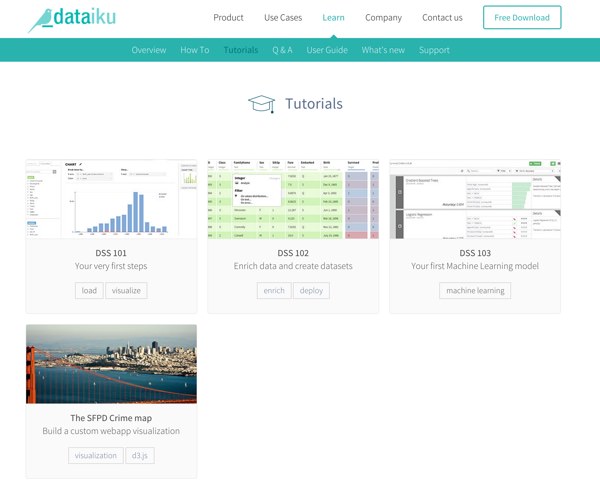Select the Learn menu item
This screenshot has height=490, width=600.
333,18
